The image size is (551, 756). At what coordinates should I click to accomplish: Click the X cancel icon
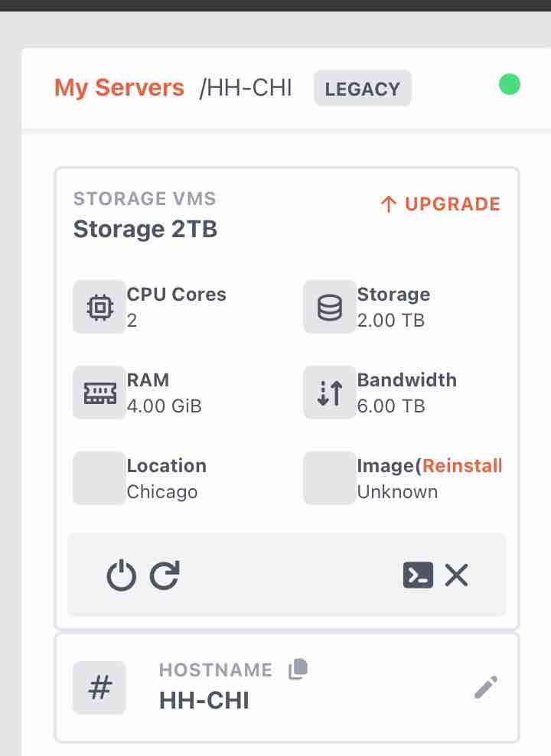[x=457, y=575]
